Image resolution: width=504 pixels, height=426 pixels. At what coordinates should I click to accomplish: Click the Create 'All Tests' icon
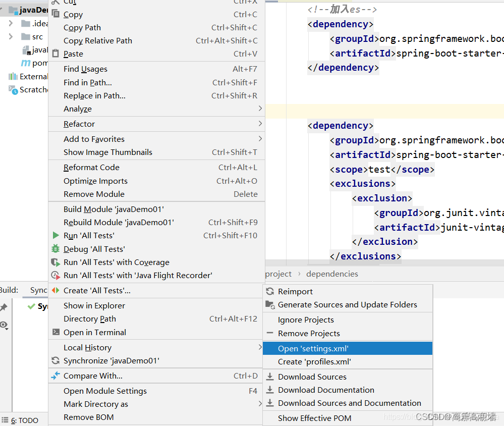point(55,290)
